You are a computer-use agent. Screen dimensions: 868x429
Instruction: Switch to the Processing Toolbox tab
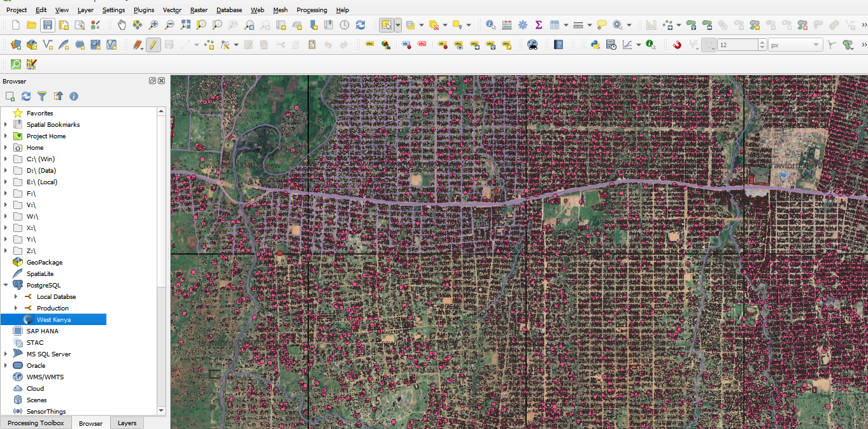(36, 423)
